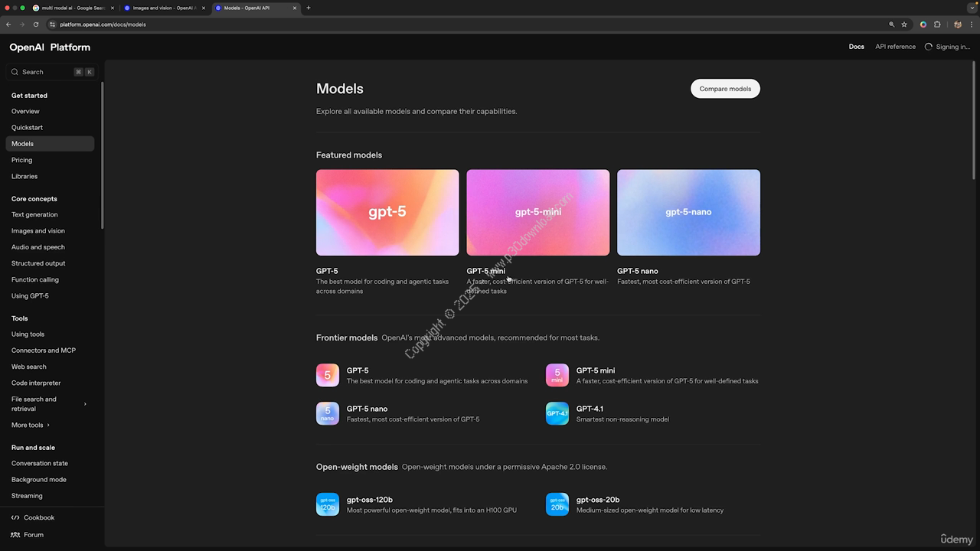Click the Cookbook code icon in sidebar
The width and height of the screenshot is (980, 551).
click(x=15, y=518)
